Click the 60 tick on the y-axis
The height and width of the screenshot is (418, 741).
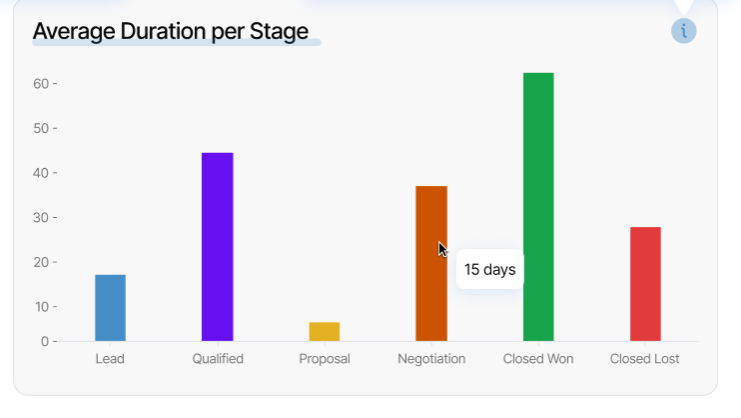tap(40, 84)
